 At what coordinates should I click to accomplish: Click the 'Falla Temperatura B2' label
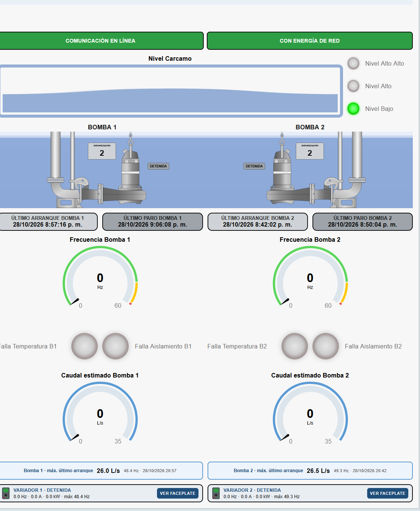(237, 346)
